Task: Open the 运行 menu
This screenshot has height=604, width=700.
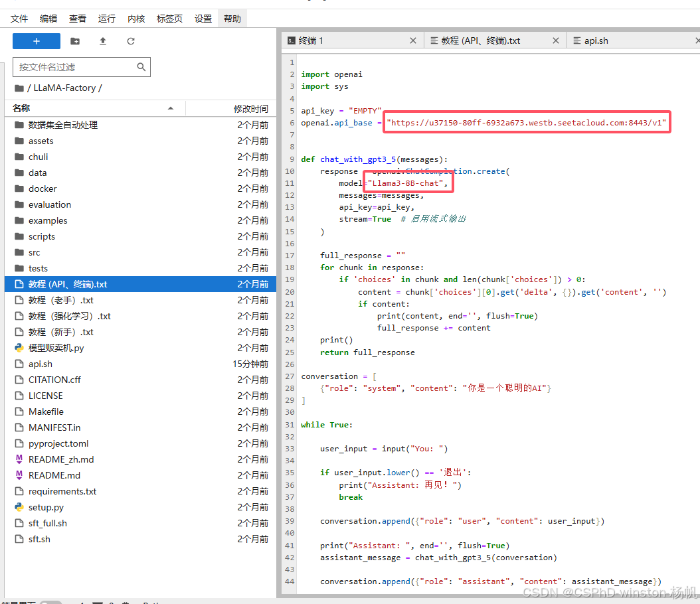Action: click(107, 19)
